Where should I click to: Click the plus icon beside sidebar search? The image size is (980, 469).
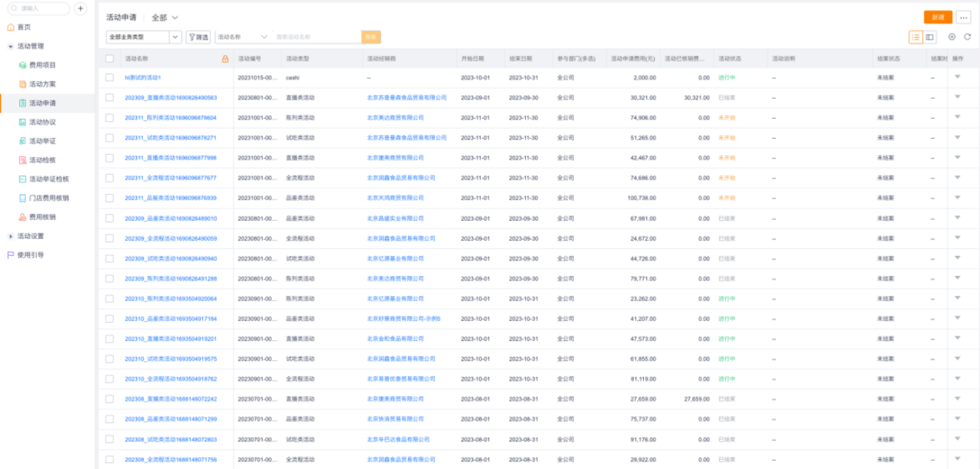tap(80, 8)
